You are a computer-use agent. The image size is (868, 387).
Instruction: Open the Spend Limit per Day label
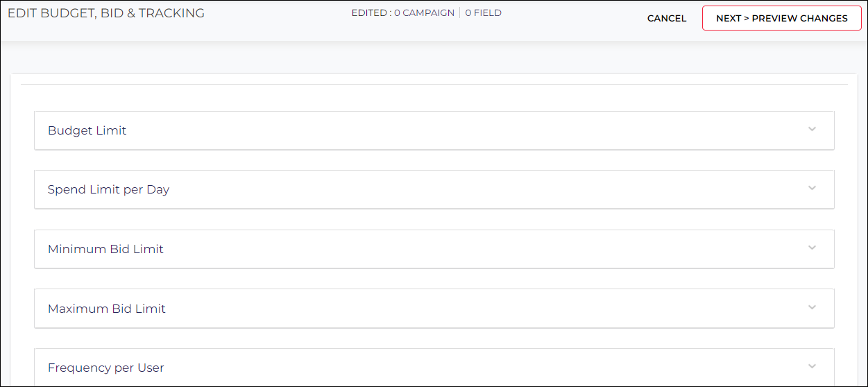click(108, 189)
